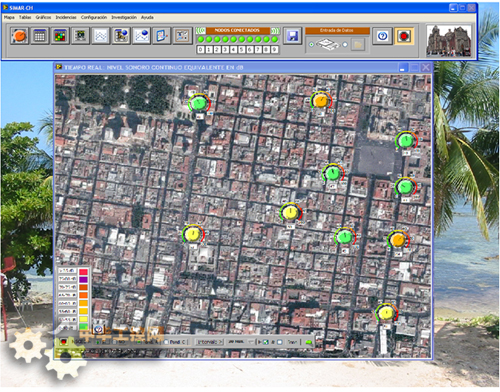500x392 pixels.
Task: Click the green bottom legend color swatch
Action: click(83, 327)
